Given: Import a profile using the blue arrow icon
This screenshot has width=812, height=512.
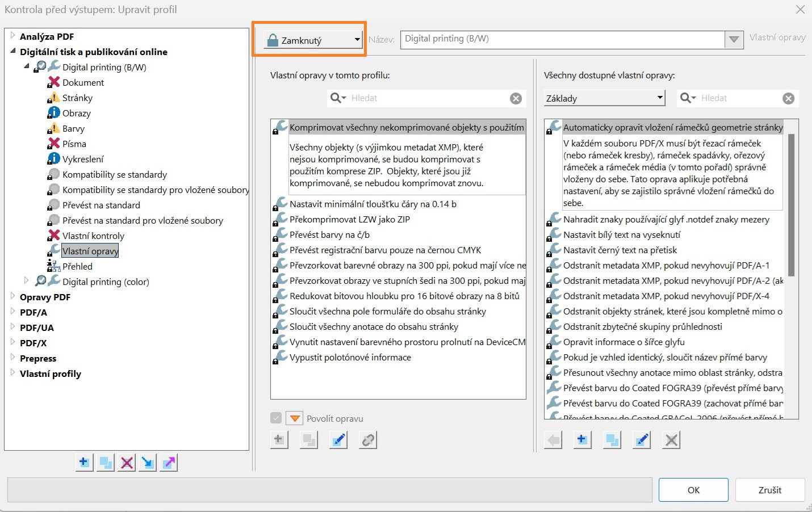Looking at the screenshot, I should 148,463.
